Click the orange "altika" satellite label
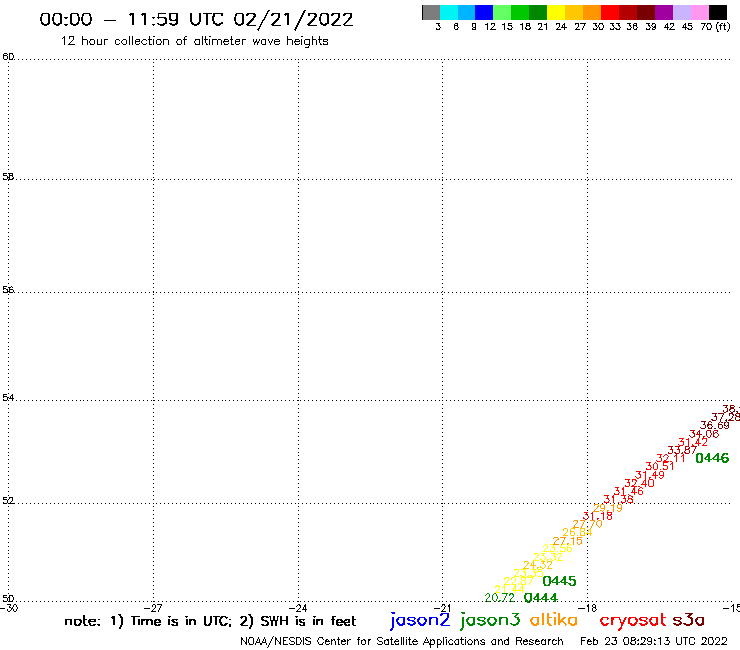 pos(554,619)
